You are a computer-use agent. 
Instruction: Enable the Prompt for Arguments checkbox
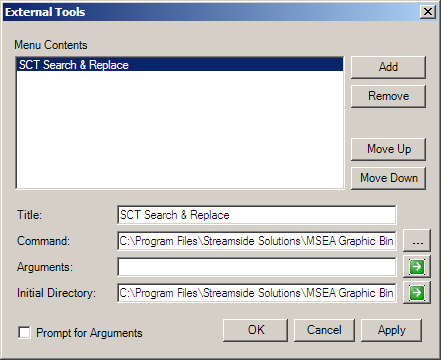click(x=24, y=332)
